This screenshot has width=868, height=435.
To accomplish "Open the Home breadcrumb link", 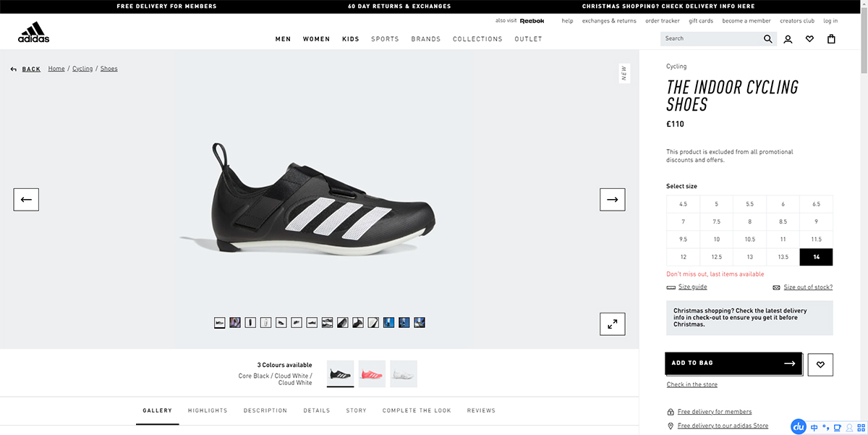I will tap(56, 69).
